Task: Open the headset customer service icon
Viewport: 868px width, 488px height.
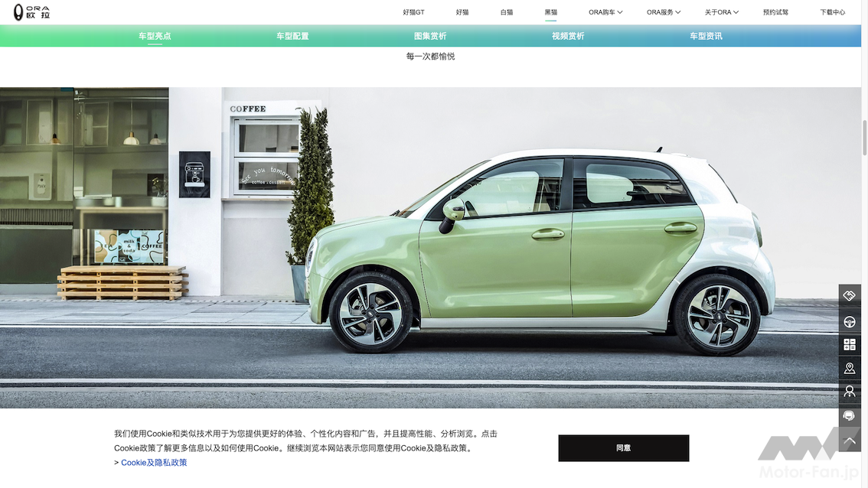Action: [x=849, y=416]
